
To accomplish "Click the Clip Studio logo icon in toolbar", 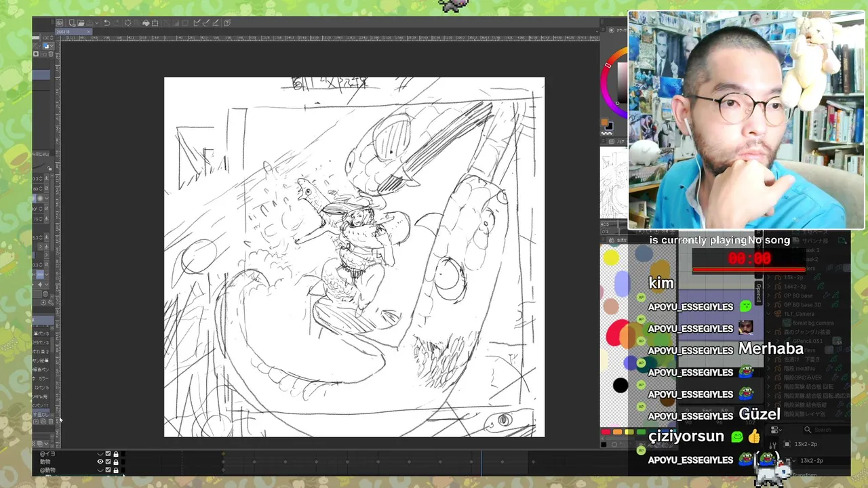I will click(60, 22).
